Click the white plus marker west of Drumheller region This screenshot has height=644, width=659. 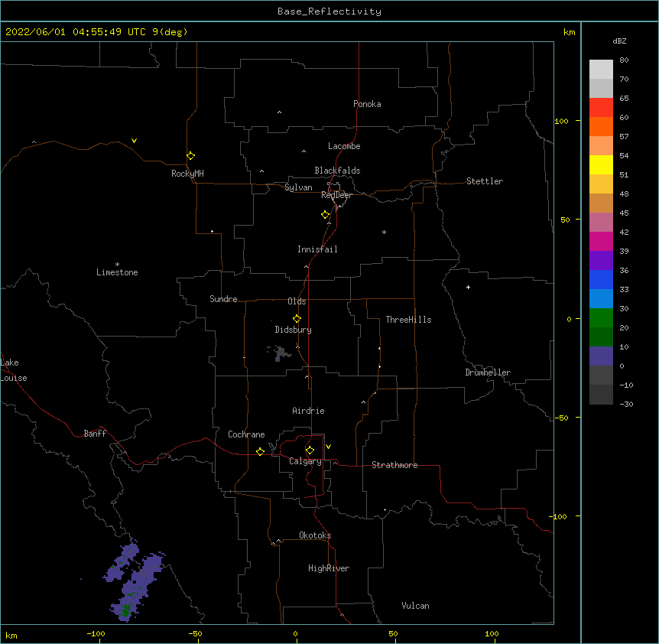click(x=468, y=287)
